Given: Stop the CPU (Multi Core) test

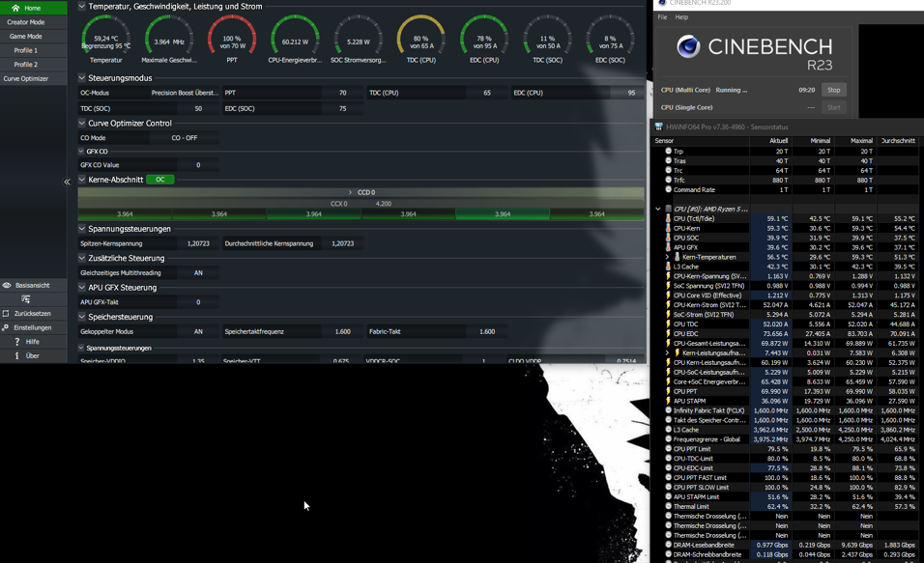Looking at the screenshot, I should click(834, 90).
